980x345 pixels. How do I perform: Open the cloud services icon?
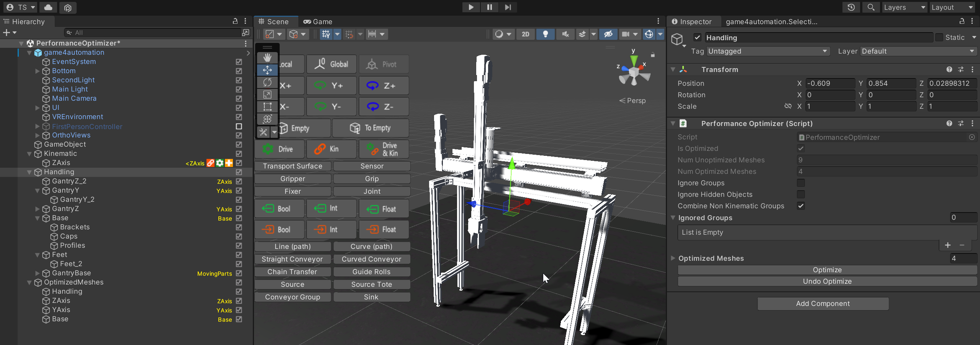[x=48, y=7]
